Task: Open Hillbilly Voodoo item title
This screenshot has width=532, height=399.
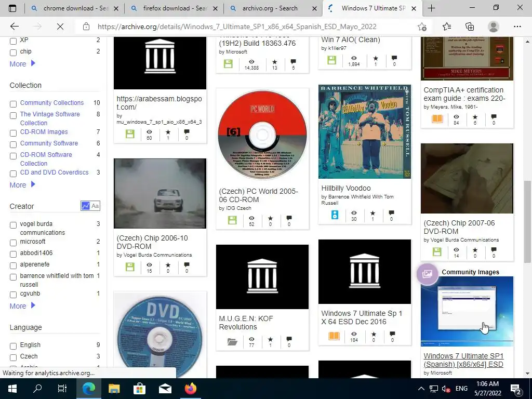Action: [345, 188]
